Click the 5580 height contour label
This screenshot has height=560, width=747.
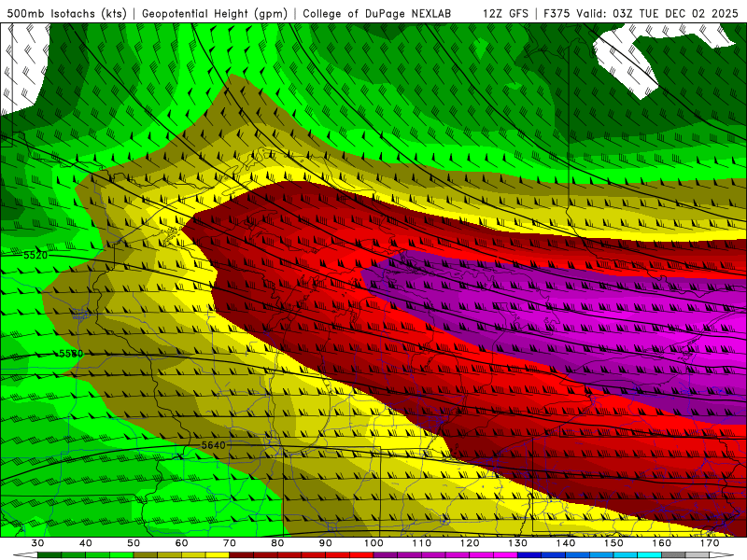pos(71,354)
